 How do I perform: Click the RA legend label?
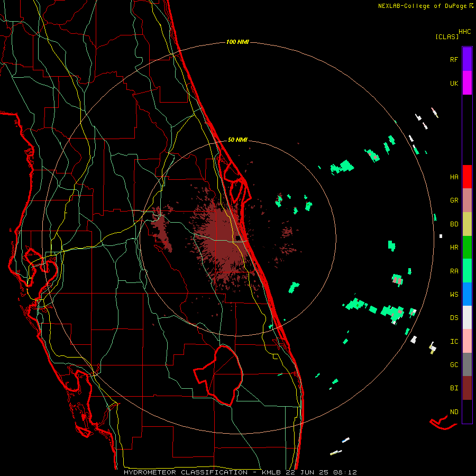point(454,271)
